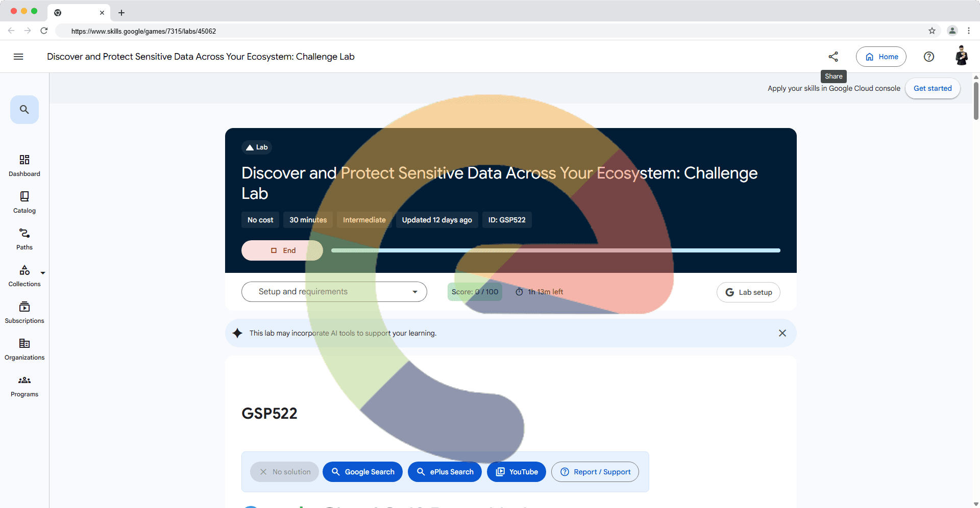This screenshot has width=980, height=508.
Task: Close the current browser tab
Action: pyautogui.click(x=102, y=13)
